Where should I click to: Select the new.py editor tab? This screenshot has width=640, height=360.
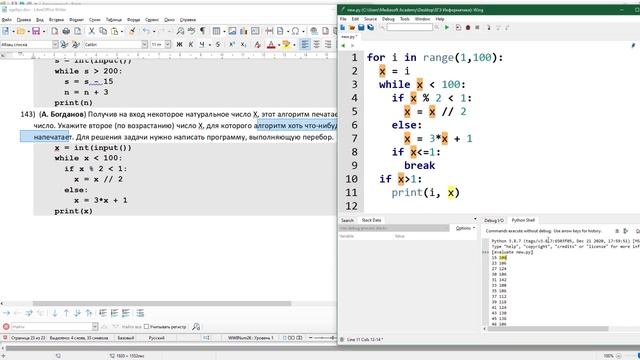coord(349,37)
